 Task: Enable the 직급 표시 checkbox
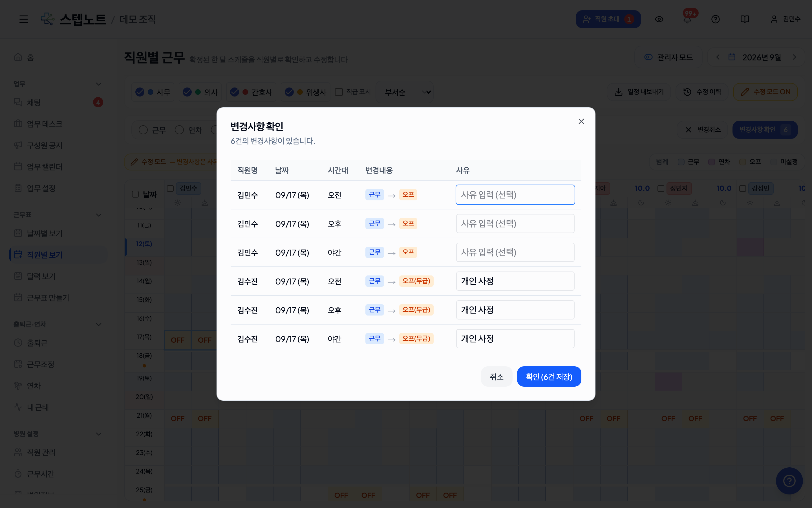pyautogui.click(x=339, y=92)
